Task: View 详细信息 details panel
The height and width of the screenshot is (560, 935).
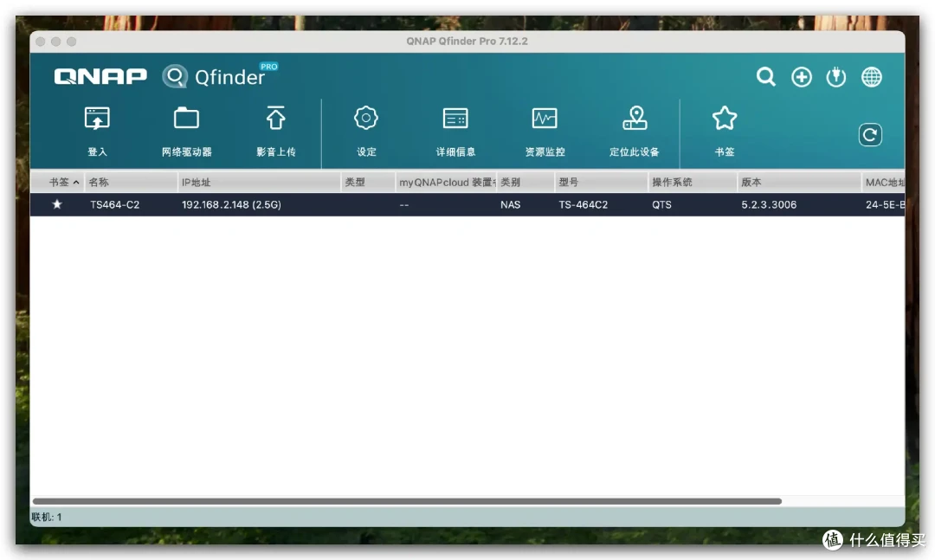Action: point(455,118)
